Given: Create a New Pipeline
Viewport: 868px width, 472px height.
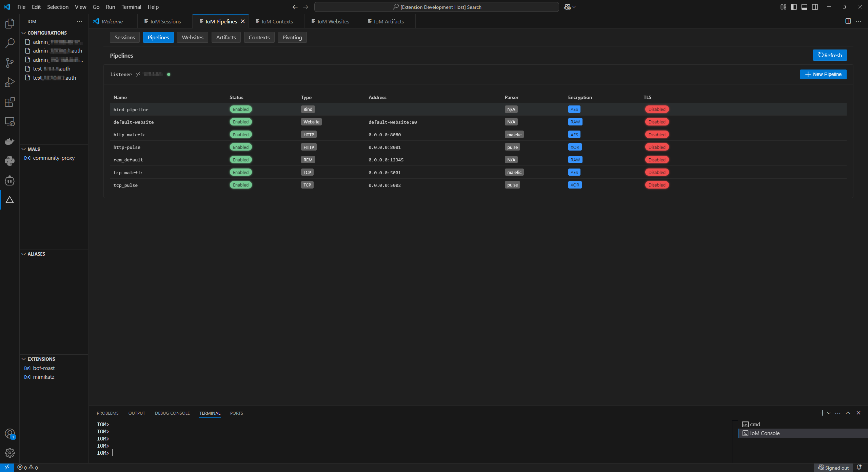Looking at the screenshot, I should [824, 74].
